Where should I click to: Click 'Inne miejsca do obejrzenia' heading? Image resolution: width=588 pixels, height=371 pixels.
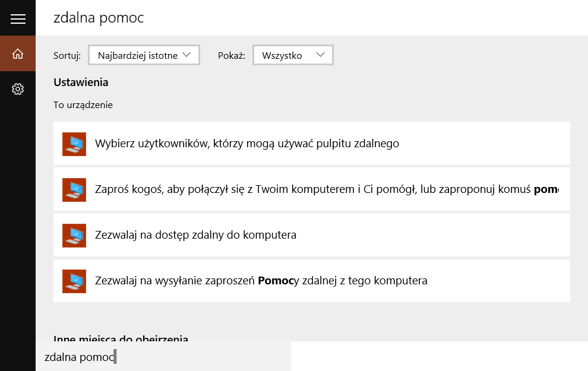(x=121, y=338)
